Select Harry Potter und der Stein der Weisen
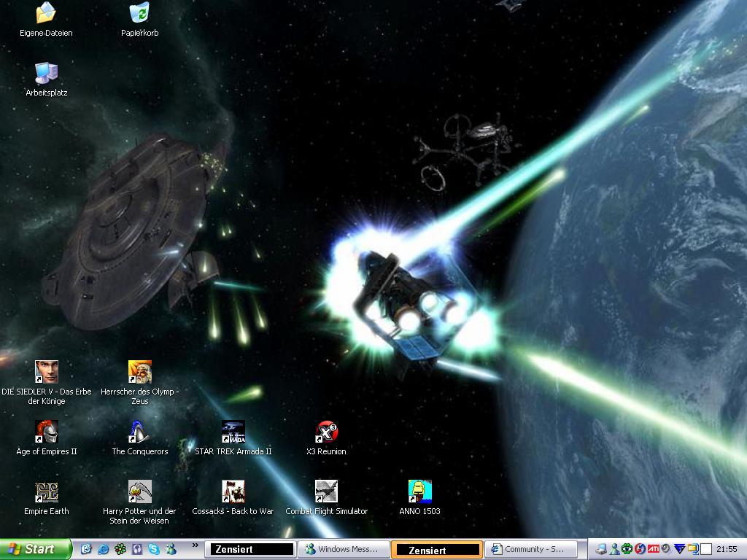 pos(139,491)
